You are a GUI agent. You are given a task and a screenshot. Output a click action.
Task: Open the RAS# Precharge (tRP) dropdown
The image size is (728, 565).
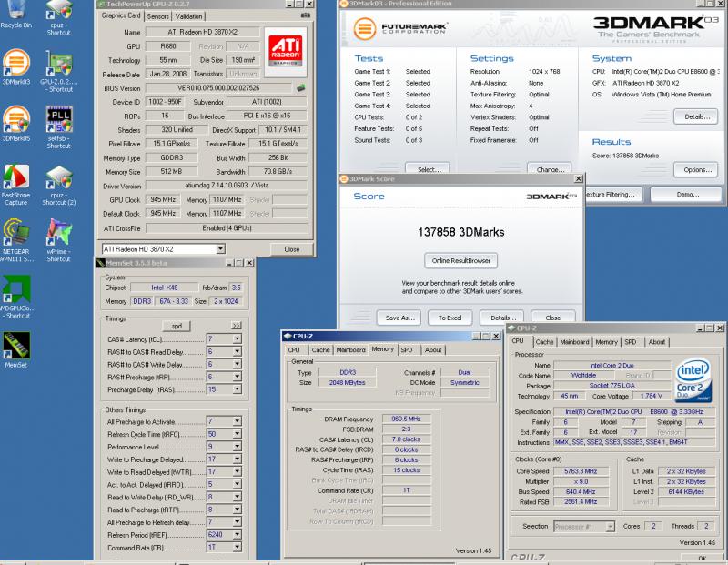[237, 377]
